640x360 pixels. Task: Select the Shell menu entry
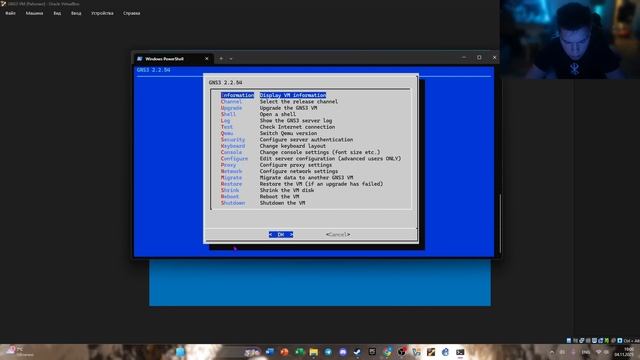[228, 114]
